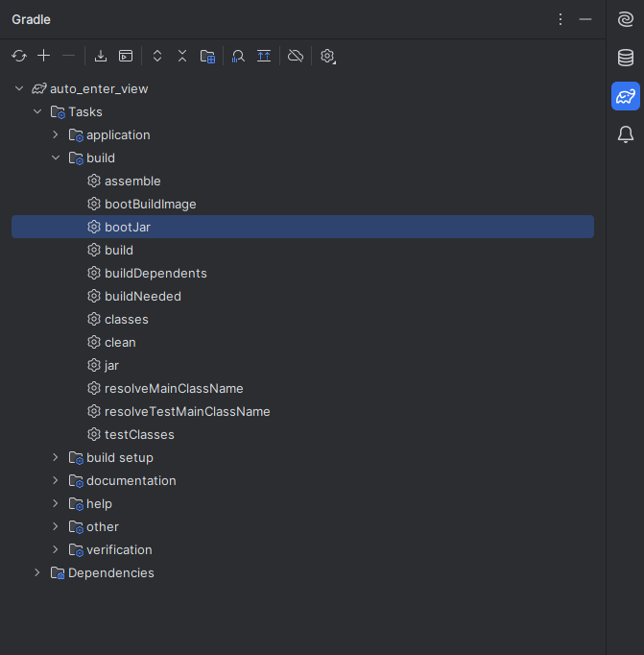Screen dimensions: 644x655
Task: Expand all nodes in Gradle tree
Action: tap(157, 56)
